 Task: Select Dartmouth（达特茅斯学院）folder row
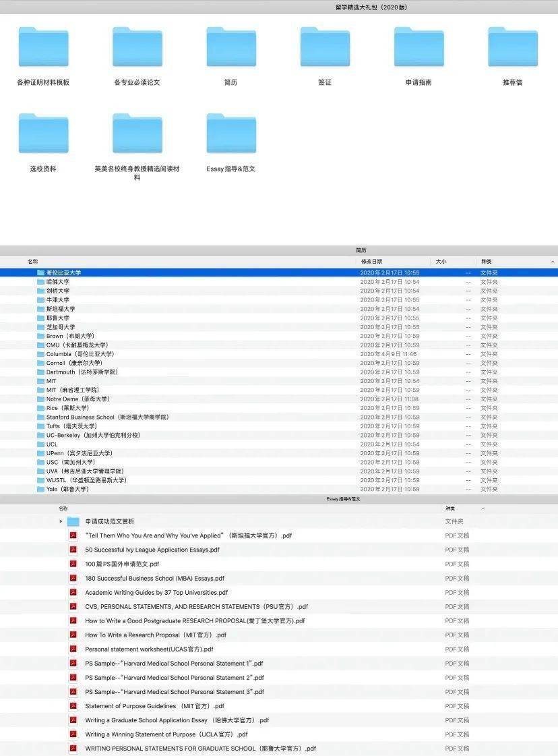(x=279, y=372)
